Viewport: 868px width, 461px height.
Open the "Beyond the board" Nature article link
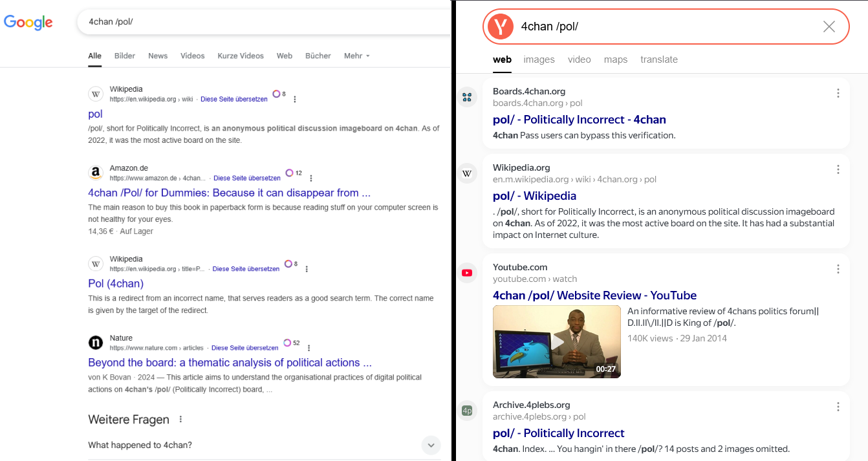230,363
